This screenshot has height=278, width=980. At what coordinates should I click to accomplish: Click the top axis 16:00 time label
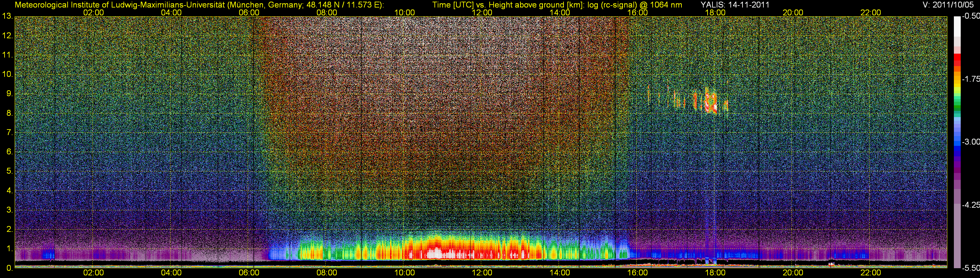[x=638, y=12]
